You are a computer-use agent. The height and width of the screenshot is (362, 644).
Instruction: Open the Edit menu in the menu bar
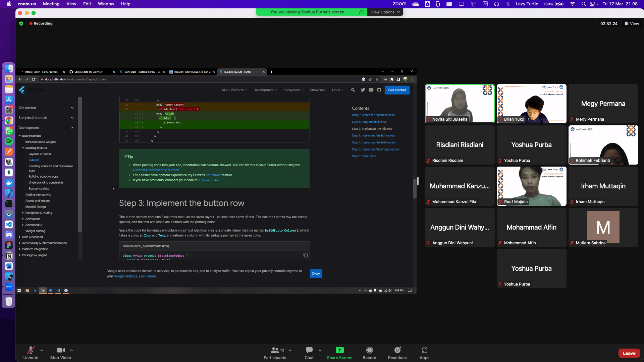point(87,4)
